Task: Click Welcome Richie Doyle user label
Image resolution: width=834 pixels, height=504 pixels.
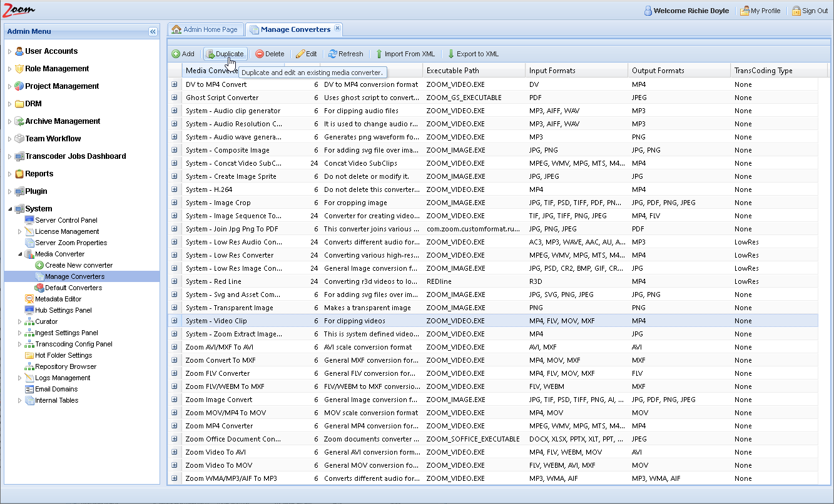Action: [688, 11]
